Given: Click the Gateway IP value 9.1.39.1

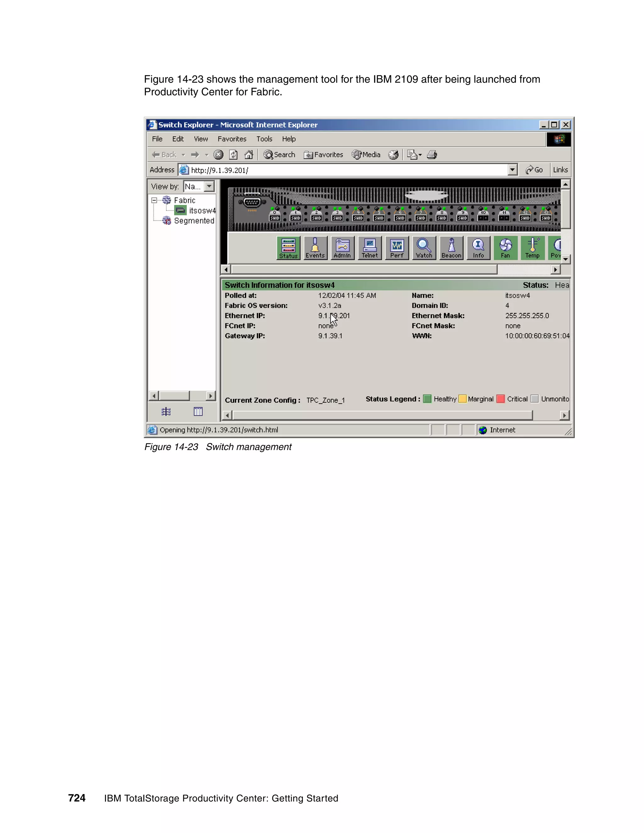Looking at the screenshot, I should coord(330,336).
